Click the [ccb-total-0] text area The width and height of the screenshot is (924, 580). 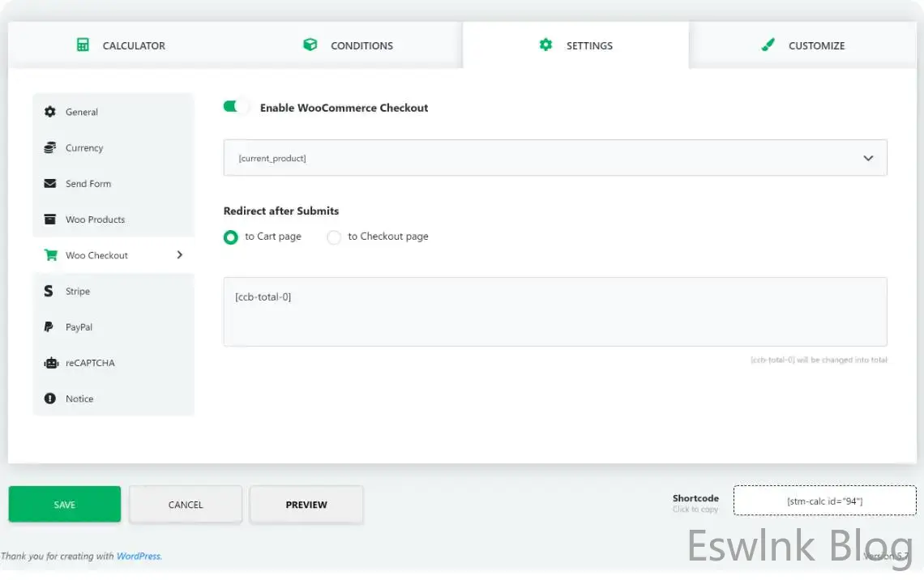(x=554, y=312)
